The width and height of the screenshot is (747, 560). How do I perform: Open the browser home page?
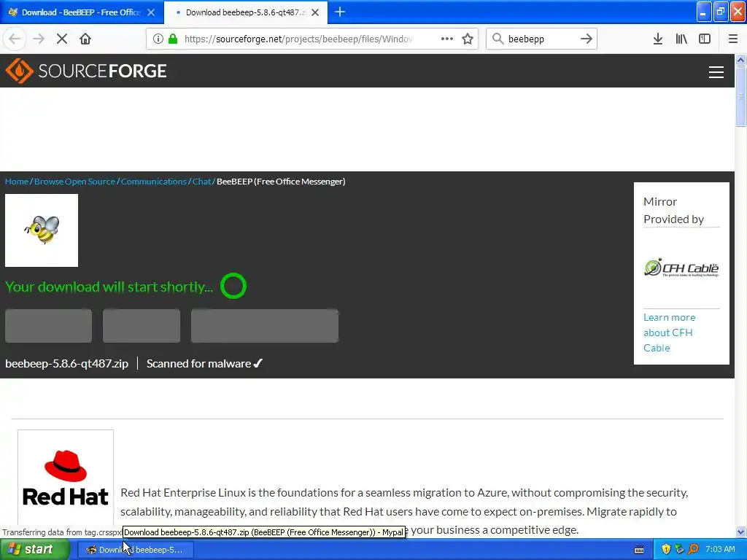pos(85,39)
